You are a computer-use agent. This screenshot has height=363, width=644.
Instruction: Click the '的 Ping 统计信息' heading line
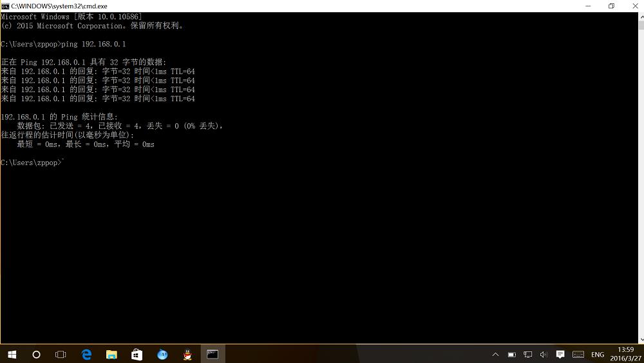[59, 117]
